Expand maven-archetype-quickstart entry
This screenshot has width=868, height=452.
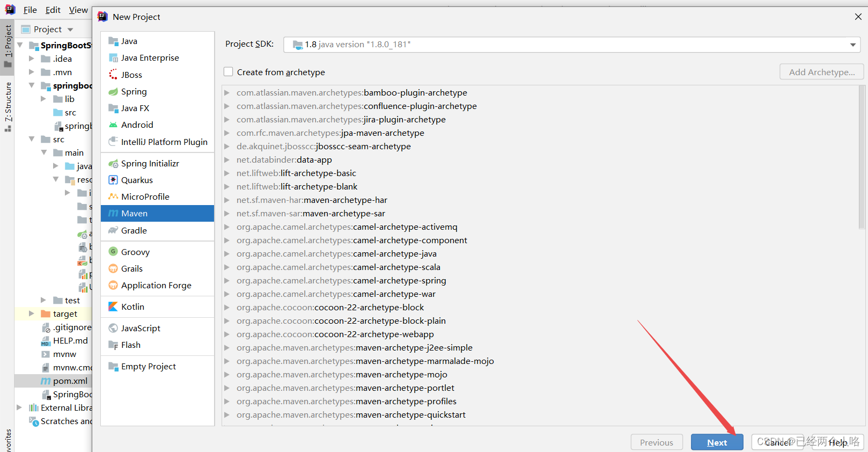coord(227,414)
